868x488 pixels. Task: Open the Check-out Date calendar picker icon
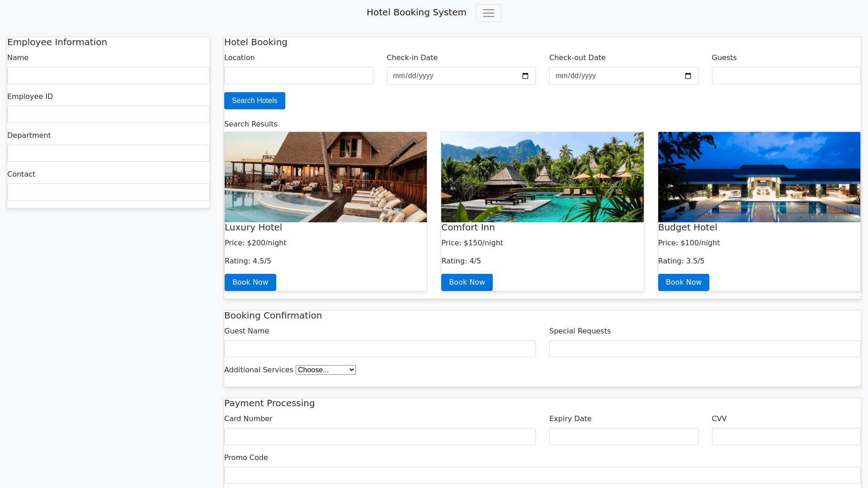click(x=688, y=76)
